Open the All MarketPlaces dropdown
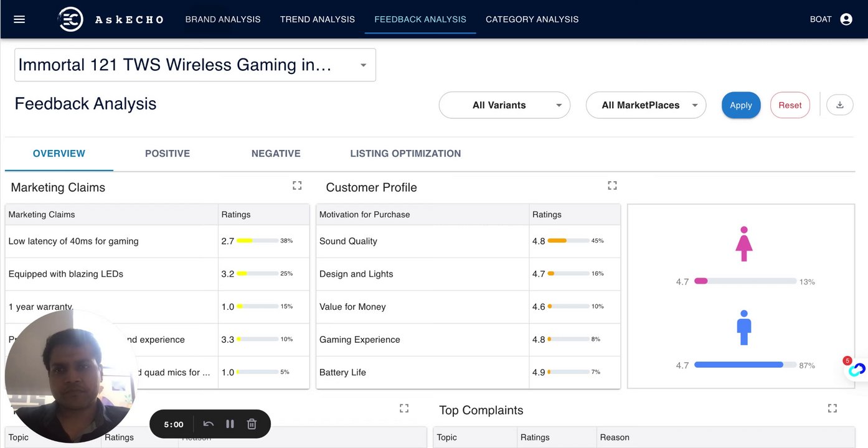 (646, 105)
